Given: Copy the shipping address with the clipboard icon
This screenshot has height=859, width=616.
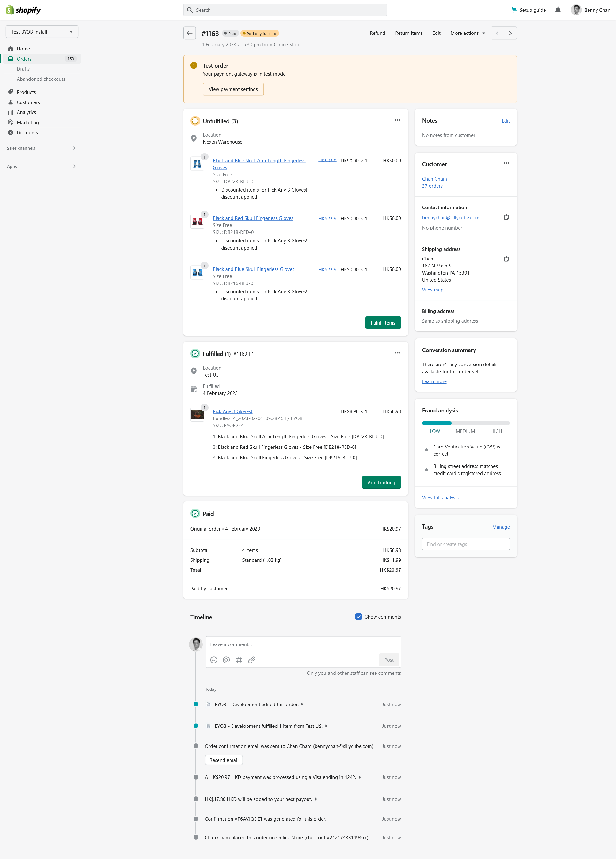Looking at the screenshot, I should (506, 259).
